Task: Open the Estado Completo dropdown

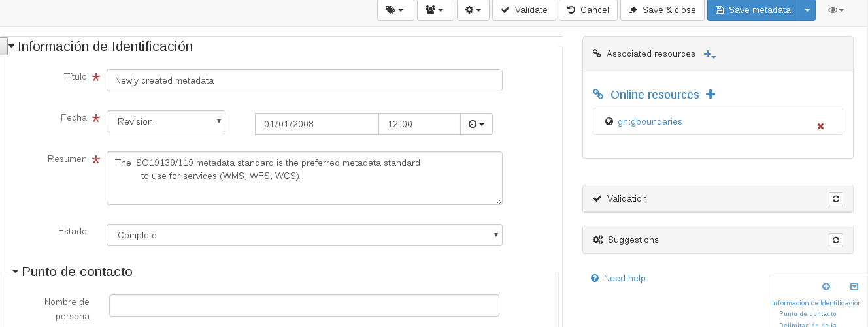Action: (304, 235)
